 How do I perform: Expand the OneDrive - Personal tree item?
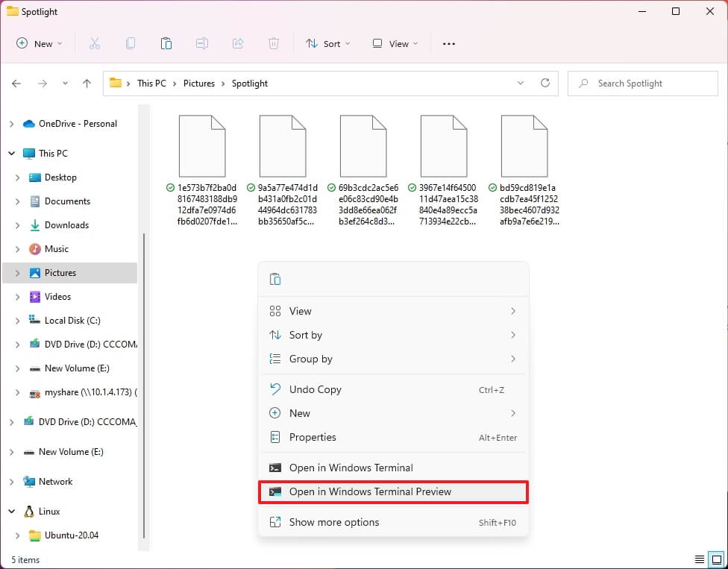tap(13, 124)
